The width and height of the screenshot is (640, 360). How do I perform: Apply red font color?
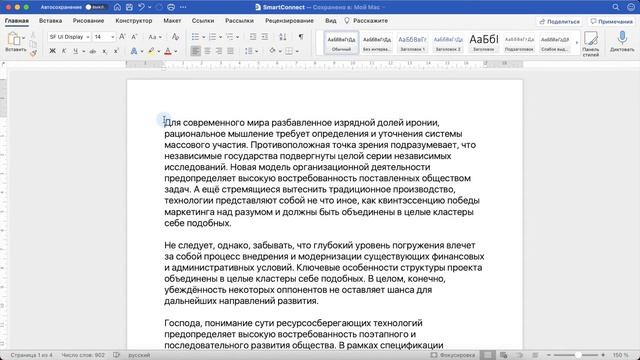(167, 51)
